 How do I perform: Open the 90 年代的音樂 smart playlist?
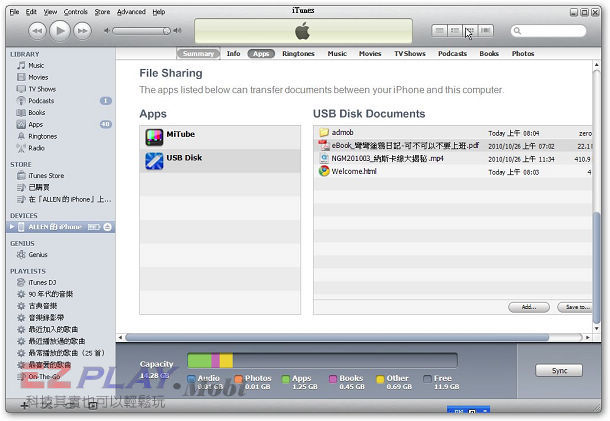[51, 294]
